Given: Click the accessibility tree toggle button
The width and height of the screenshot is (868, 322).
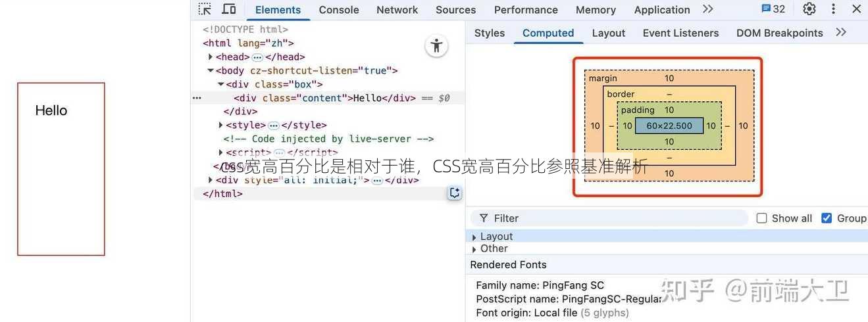Looking at the screenshot, I should click(436, 45).
